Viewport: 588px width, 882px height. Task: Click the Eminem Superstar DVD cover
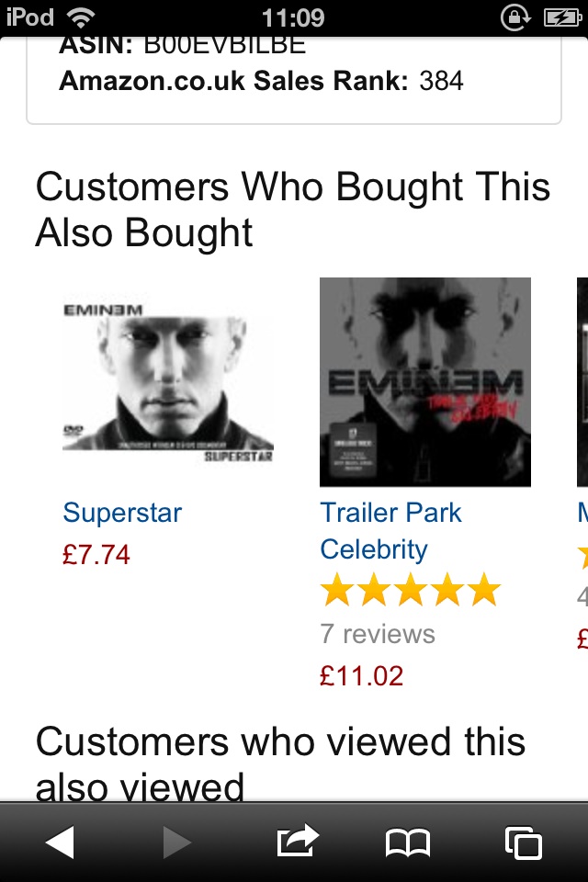click(x=167, y=381)
